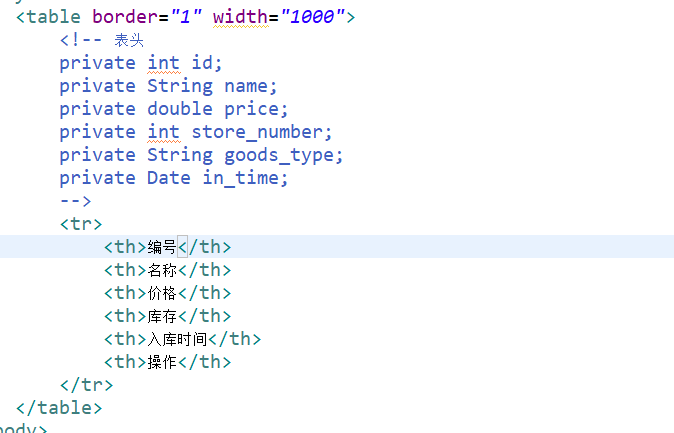Click the line 'private String name;'
The width and height of the screenshot is (674, 433).
click(x=168, y=86)
